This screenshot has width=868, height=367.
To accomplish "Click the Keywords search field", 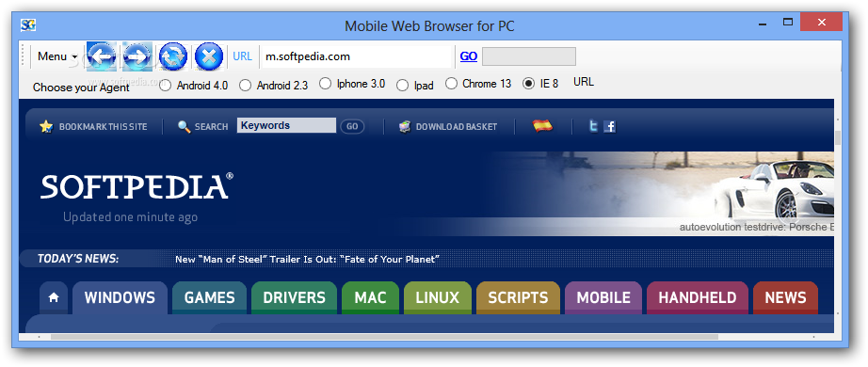I will point(286,126).
